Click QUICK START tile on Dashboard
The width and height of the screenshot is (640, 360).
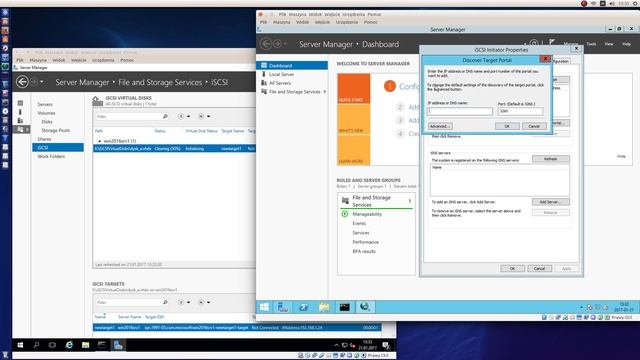353,89
